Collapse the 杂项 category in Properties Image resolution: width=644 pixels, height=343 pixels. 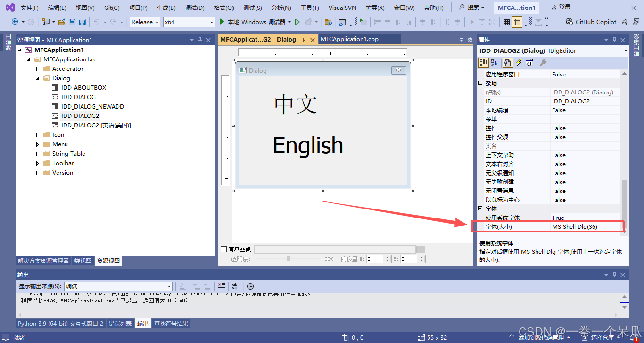[480, 83]
